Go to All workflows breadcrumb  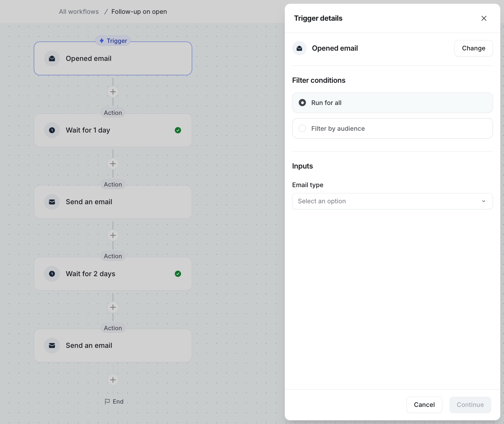79,12
